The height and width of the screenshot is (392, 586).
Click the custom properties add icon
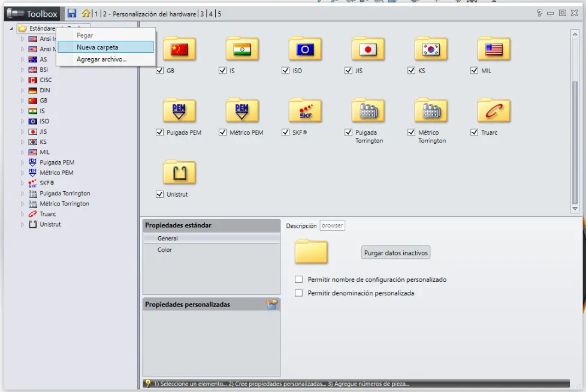[x=272, y=304]
